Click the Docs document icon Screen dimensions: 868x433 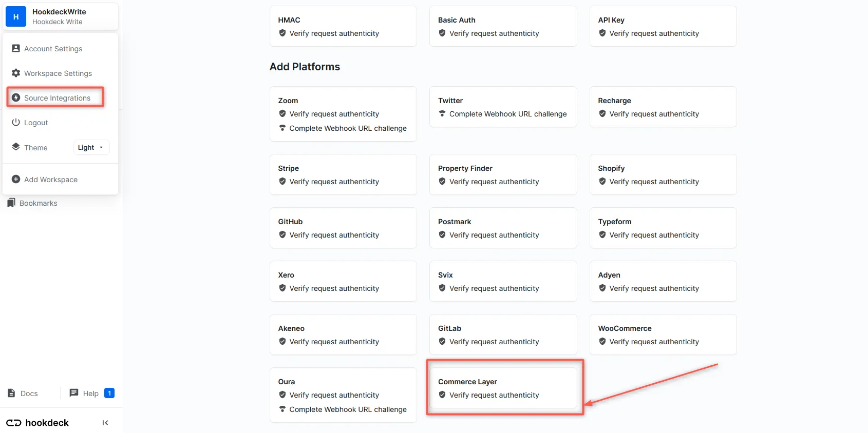coord(11,393)
